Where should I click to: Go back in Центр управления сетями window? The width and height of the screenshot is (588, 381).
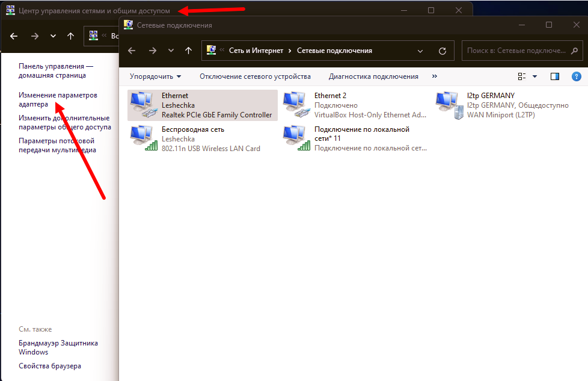click(14, 36)
